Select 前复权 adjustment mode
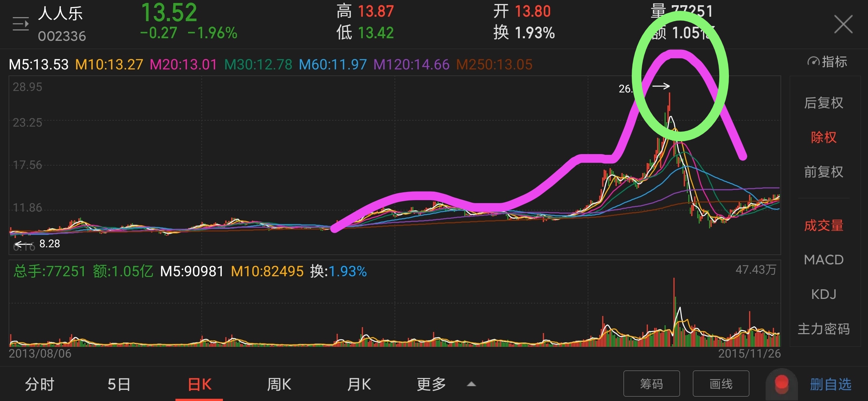The height and width of the screenshot is (401, 868). 823,172
